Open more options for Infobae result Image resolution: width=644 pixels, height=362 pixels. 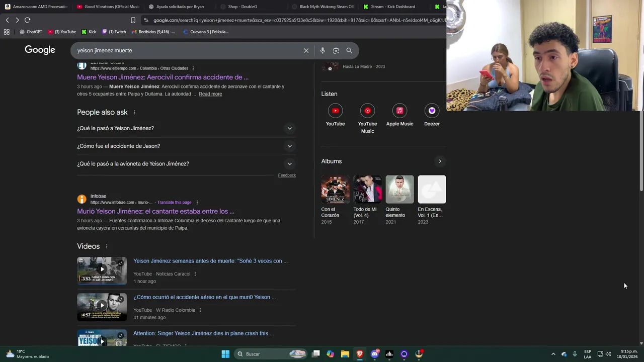pyautogui.click(x=197, y=202)
